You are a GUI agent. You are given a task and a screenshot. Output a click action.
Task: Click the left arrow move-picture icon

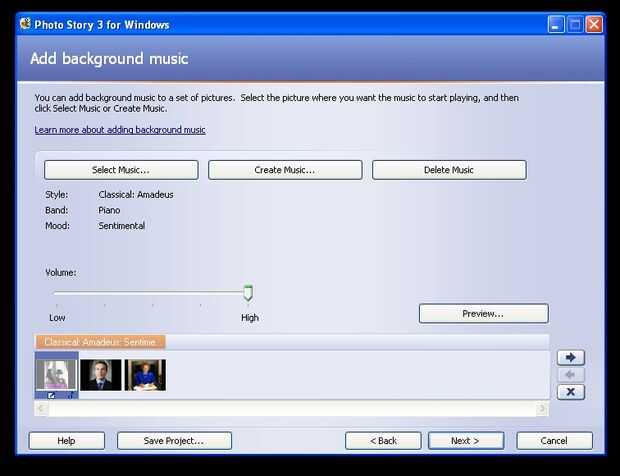click(x=571, y=374)
